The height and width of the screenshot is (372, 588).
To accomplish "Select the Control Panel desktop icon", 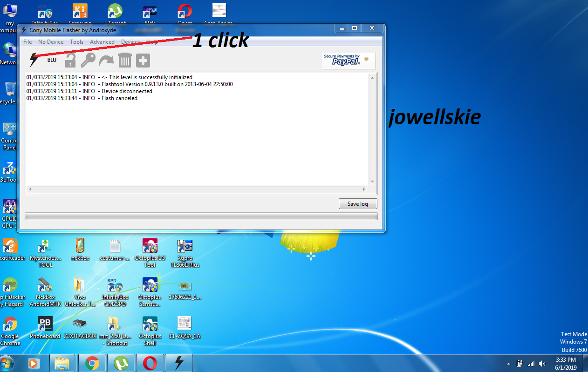I will click(9, 136).
